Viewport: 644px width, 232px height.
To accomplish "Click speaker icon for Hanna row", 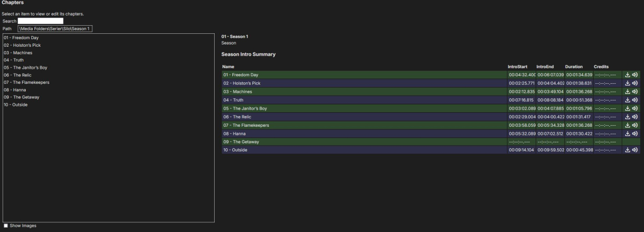I will pos(635,134).
